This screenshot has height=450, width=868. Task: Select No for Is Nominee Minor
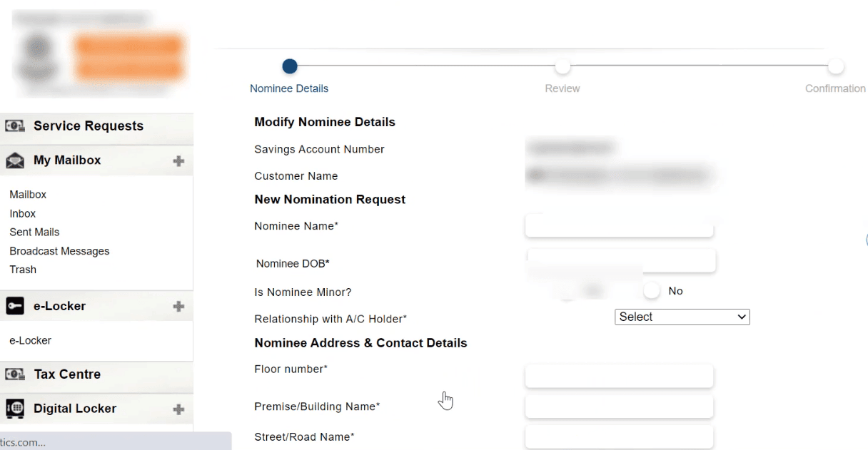[x=650, y=290]
